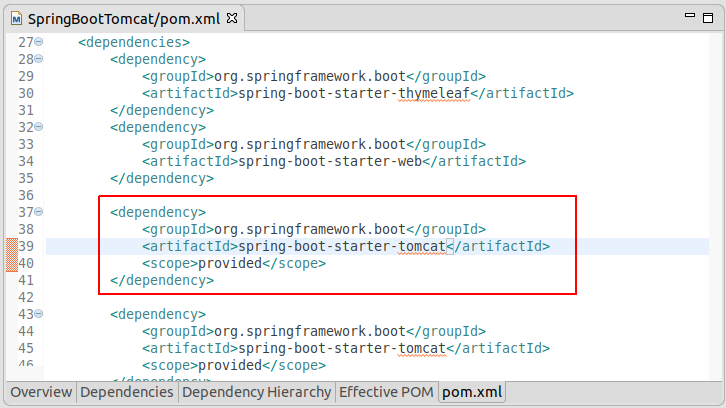The width and height of the screenshot is (726, 408).
Task: Minimize the editor pane
Action: (x=689, y=16)
